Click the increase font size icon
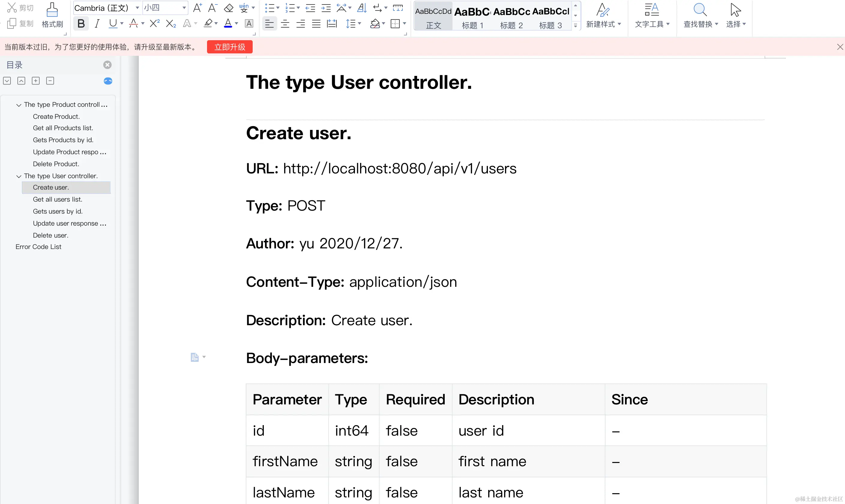 (x=197, y=8)
